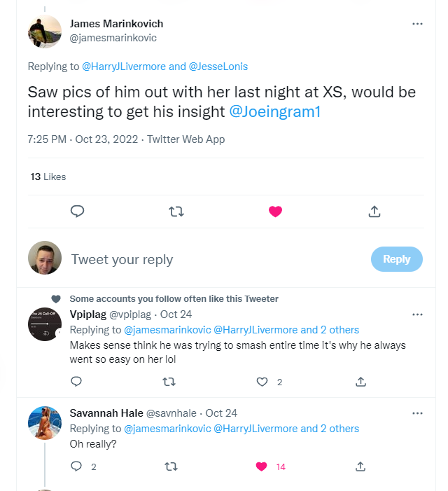The height and width of the screenshot is (491, 448).
Task: Share Vpiplag's reply tweet
Action: tap(360, 382)
